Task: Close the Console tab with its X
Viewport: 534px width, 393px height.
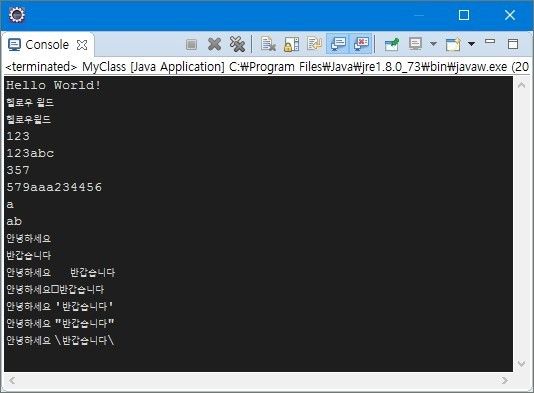Action: point(82,45)
